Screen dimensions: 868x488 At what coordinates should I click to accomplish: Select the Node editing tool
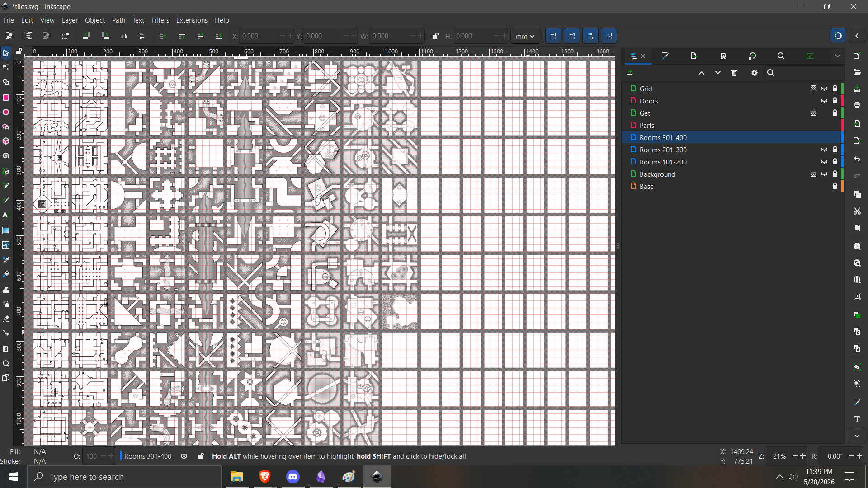pyautogui.click(x=6, y=68)
